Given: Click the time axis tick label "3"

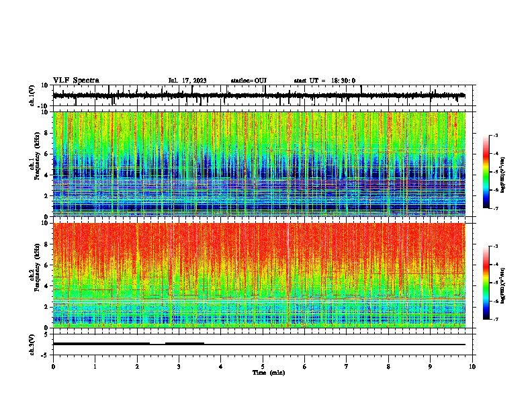Looking at the screenshot, I should point(179,367).
